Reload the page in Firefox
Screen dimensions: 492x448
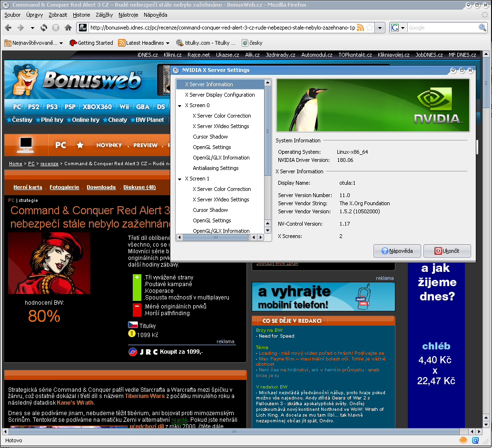click(x=44, y=28)
